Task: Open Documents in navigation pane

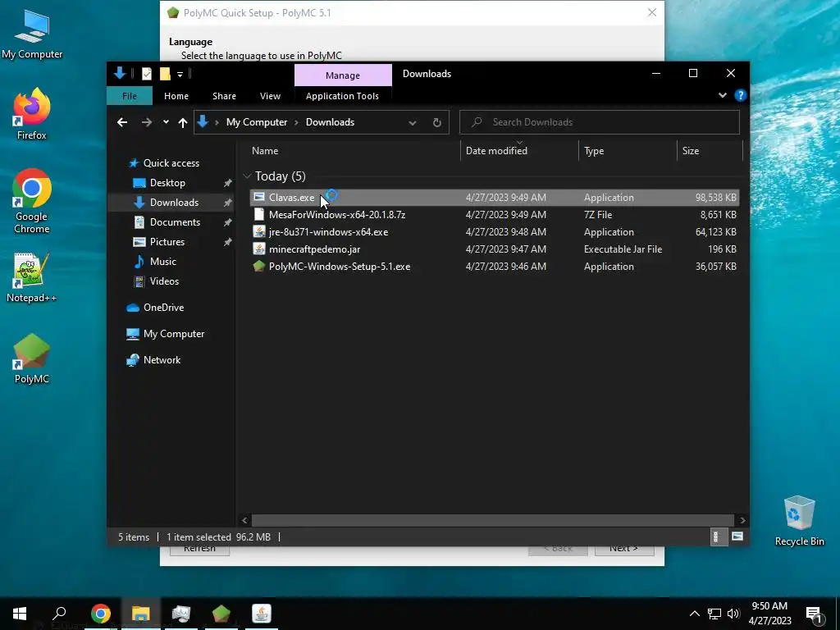Action: click(x=175, y=221)
